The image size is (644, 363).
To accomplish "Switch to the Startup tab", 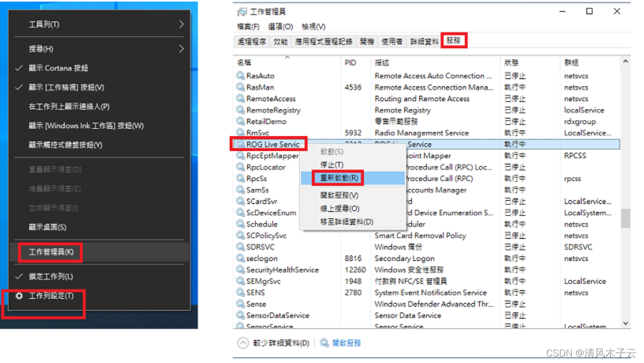I will (x=367, y=42).
